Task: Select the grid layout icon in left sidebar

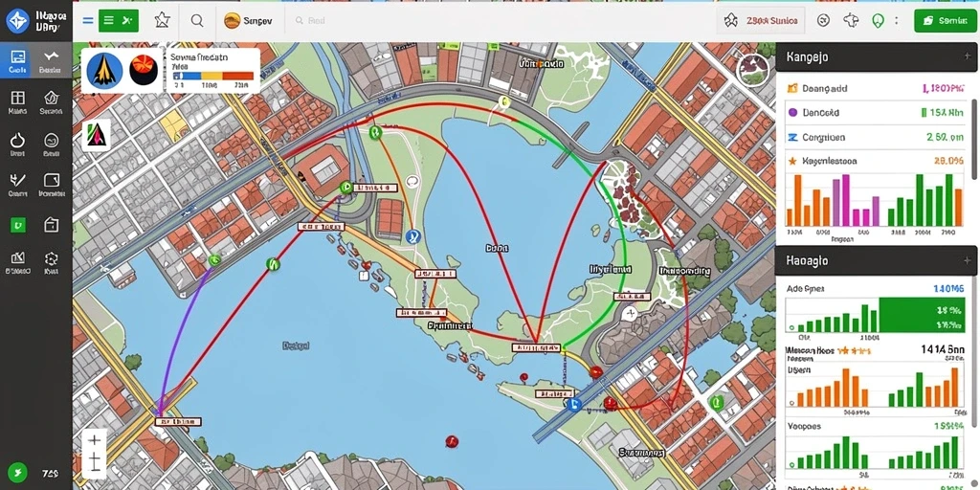Action: pos(18,98)
